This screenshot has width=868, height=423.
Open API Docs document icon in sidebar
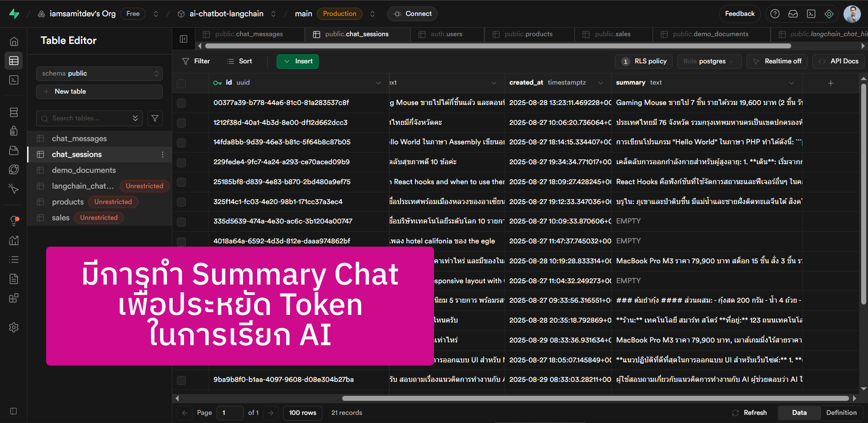(14, 279)
